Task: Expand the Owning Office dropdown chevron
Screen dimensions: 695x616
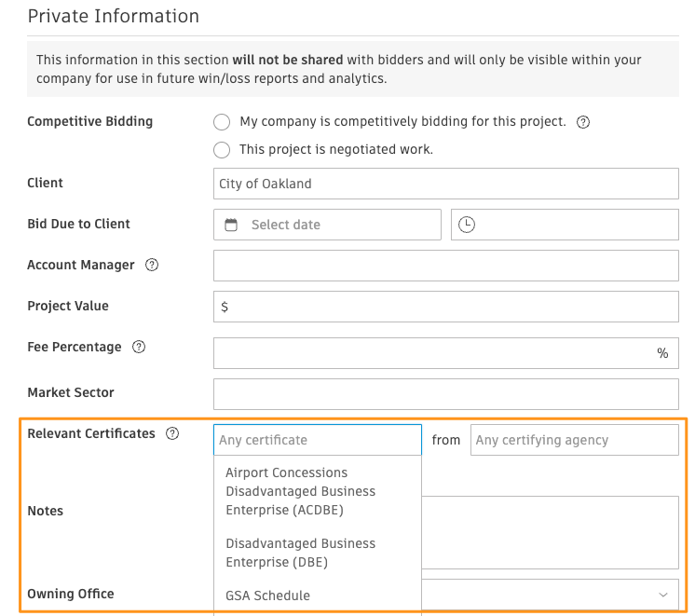Action: pyautogui.click(x=663, y=595)
